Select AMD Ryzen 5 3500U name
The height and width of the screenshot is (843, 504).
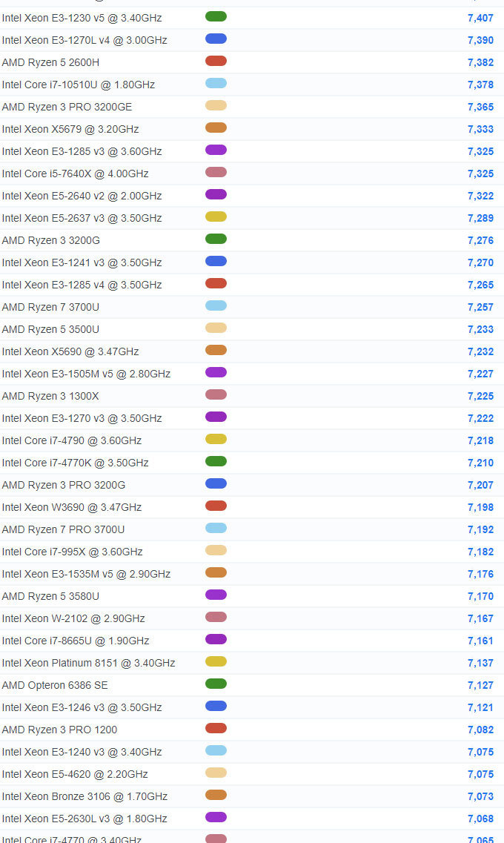click(50, 329)
